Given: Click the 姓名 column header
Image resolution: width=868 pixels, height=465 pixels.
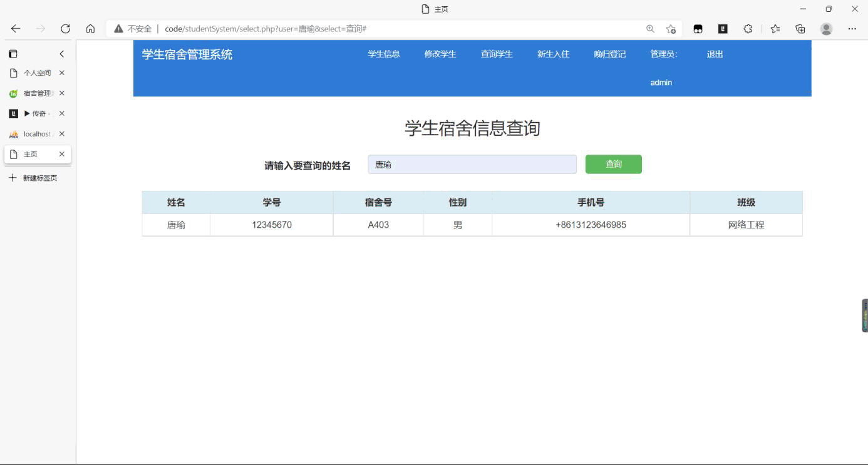Looking at the screenshot, I should tap(176, 202).
